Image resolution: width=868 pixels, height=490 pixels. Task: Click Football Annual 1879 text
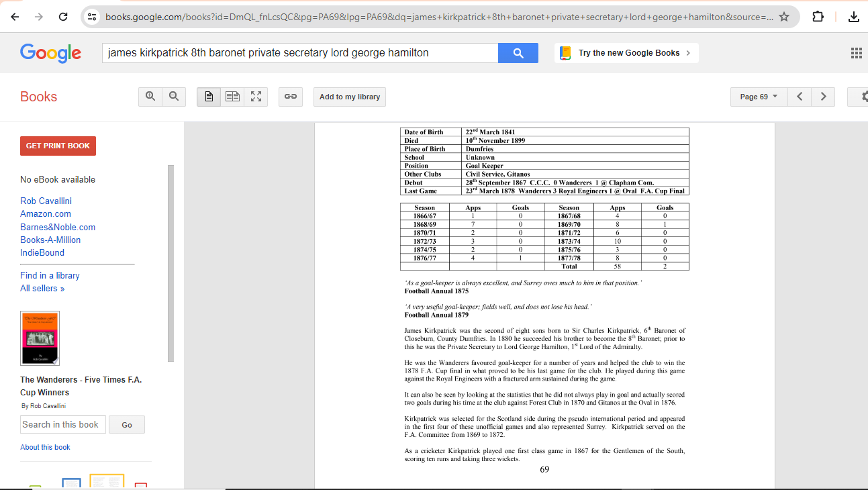pos(436,315)
